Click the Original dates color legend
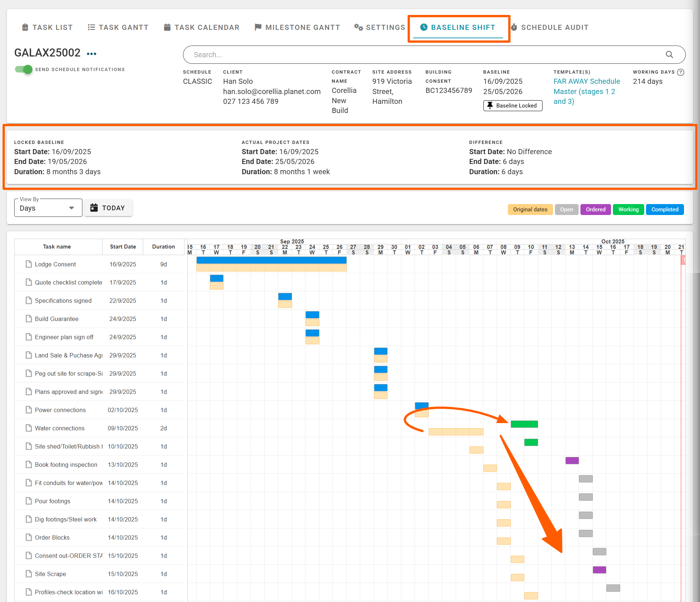This screenshot has height=602, width=700. (x=530, y=210)
